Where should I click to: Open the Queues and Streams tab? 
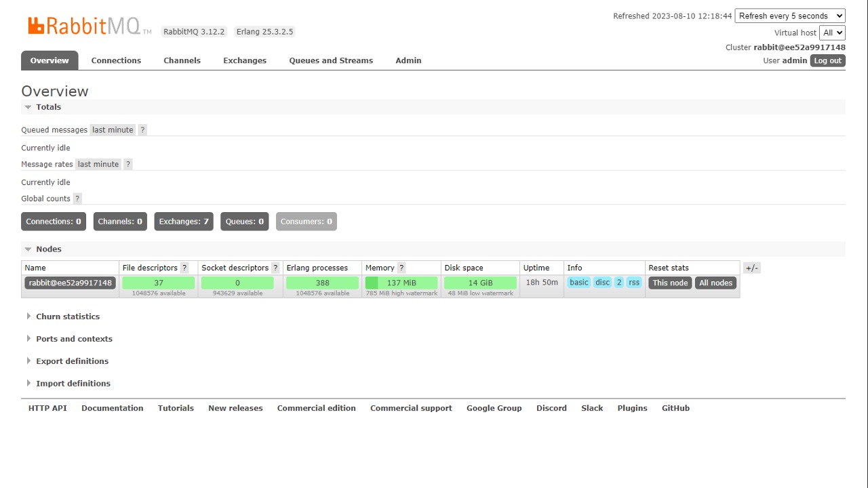[331, 60]
